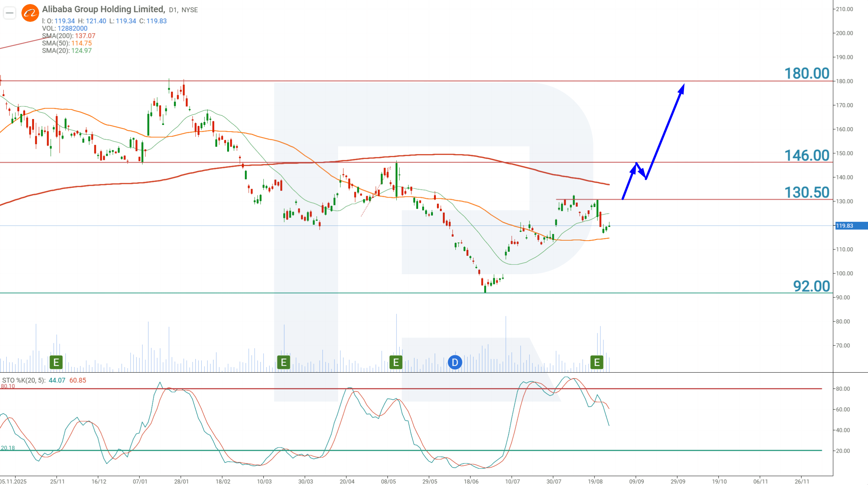Click the 180.00 resistance level label

coord(806,73)
